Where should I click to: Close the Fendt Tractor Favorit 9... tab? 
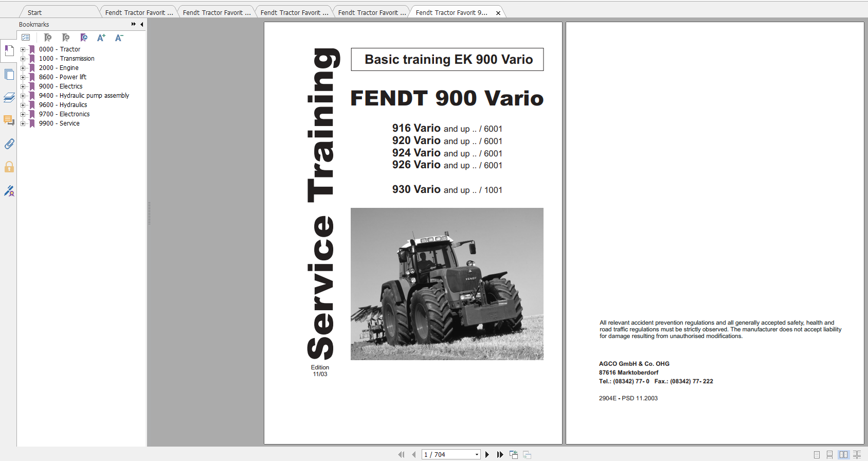tap(498, 13)
